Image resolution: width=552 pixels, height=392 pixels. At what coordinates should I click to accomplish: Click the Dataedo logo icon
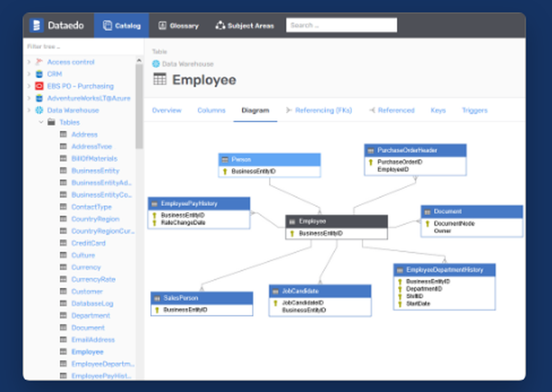tap(36, 25)
